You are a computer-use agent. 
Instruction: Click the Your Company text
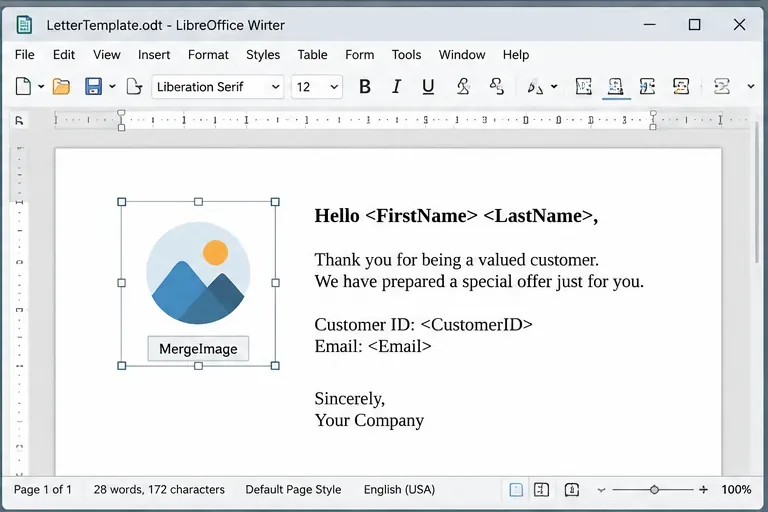pos(369,420)
